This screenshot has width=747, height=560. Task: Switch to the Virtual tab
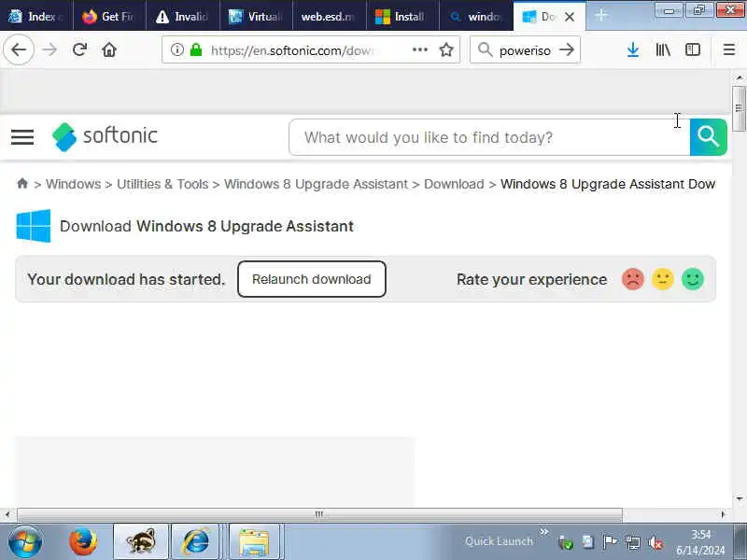256,16
